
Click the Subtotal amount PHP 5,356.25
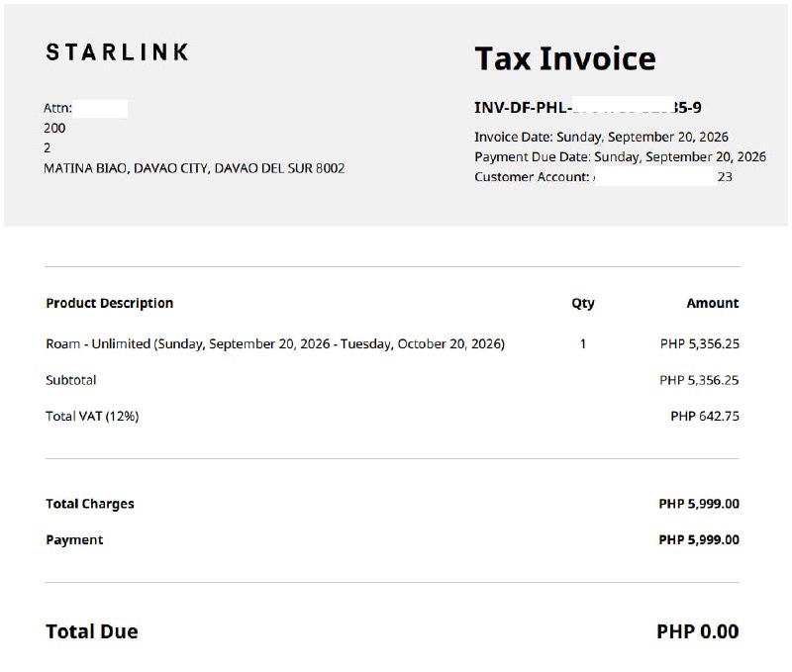pyautogui.click(x=699, y=380)
